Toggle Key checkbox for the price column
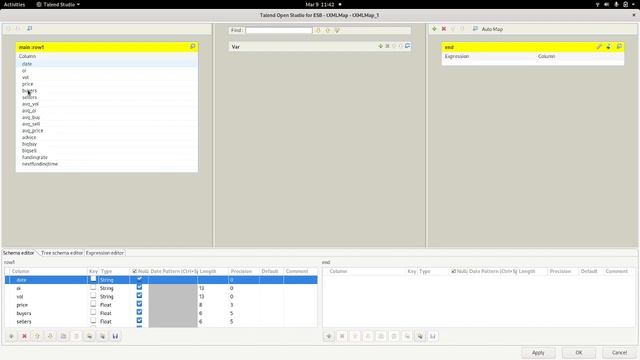The width and height of the screenshot is (640, 360). [93, 304]
